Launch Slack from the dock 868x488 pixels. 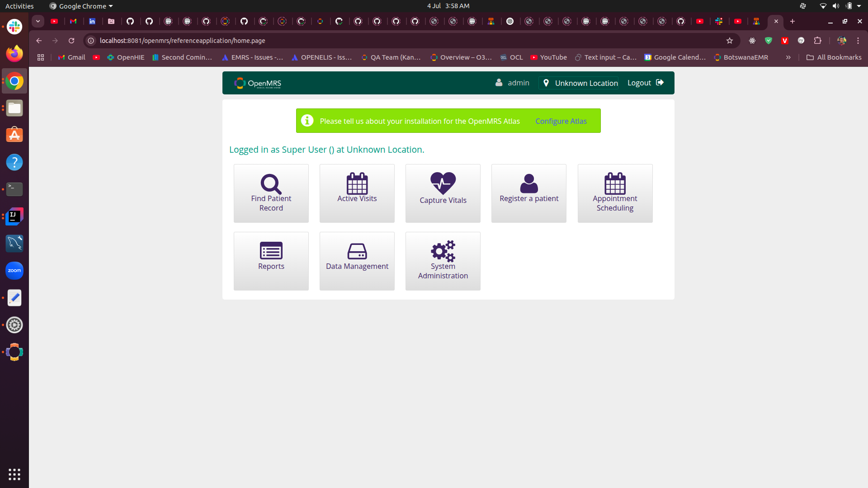pos(14,27)
